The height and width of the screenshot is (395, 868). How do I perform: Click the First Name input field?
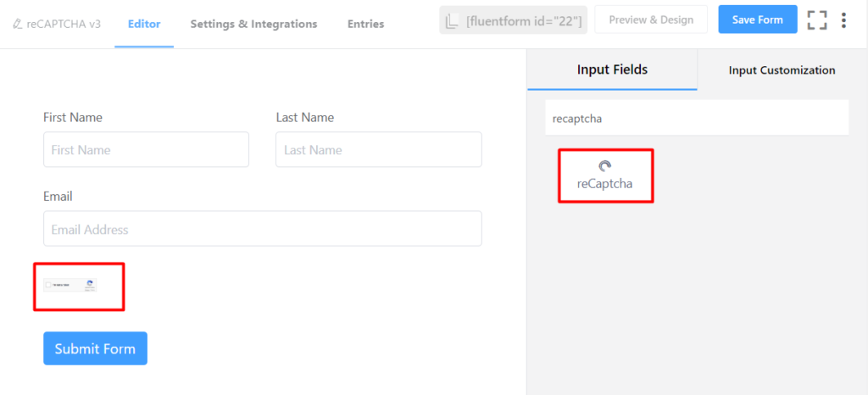(x=146, y=149)
